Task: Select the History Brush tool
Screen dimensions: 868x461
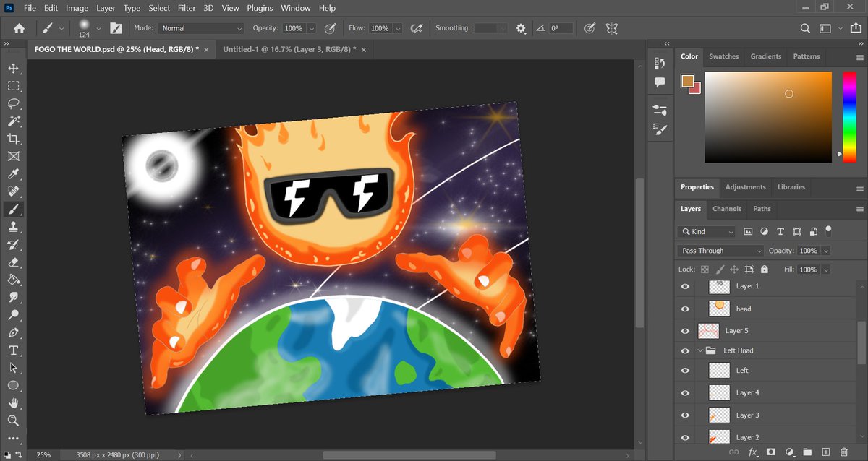Action: 13,245
